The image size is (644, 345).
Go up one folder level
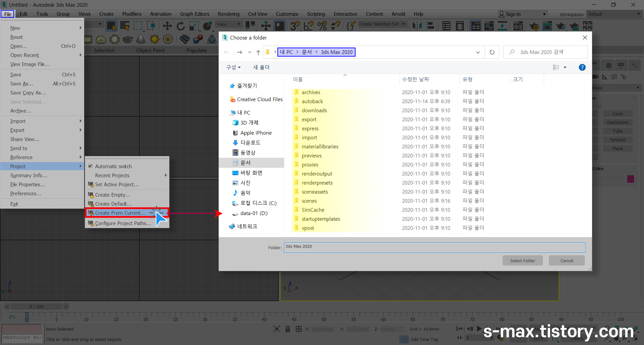coord(258,52)
